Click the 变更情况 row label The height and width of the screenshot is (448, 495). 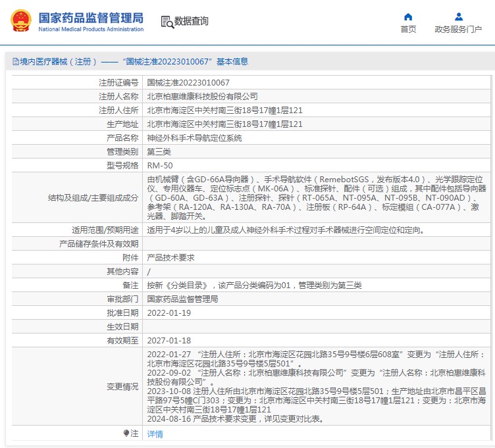click(x=122, y=387)
